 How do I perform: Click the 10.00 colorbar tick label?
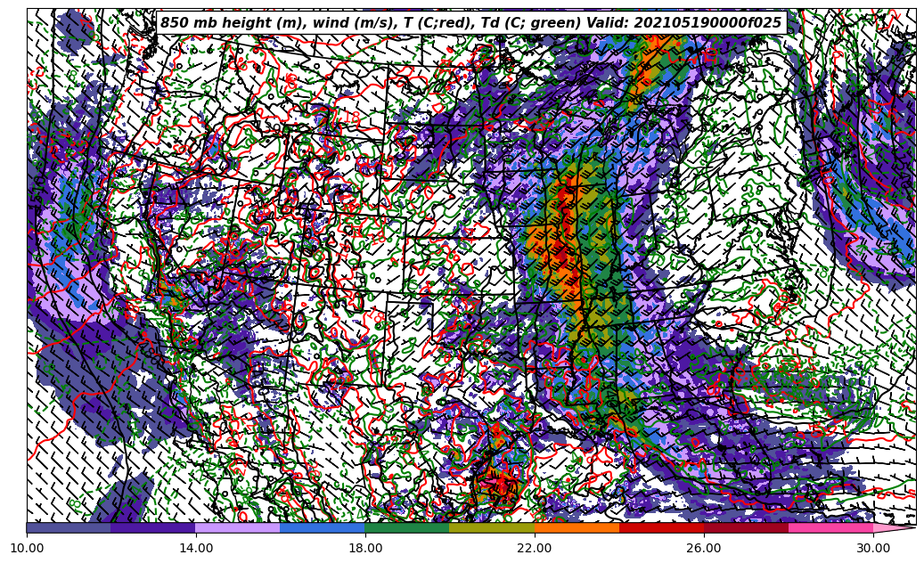coord(27,548)
